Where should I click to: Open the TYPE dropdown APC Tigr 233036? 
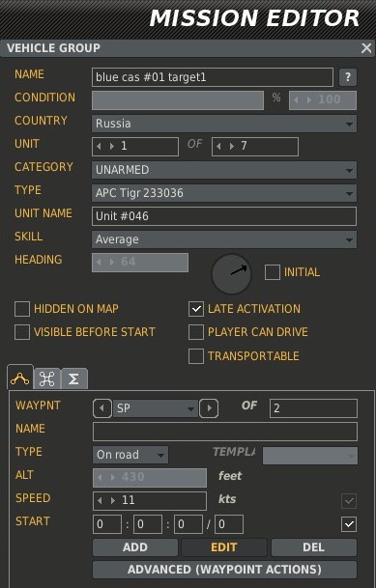(x=224, y=193)
